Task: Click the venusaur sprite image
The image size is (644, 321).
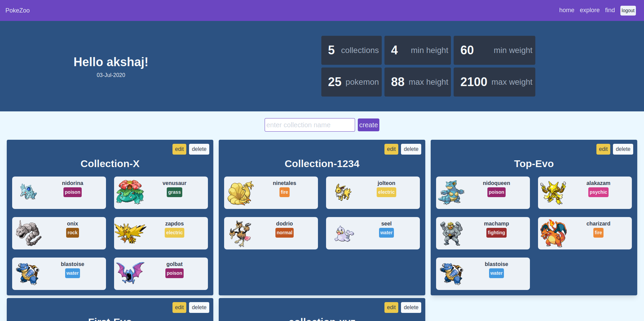Action: [130, 192]
